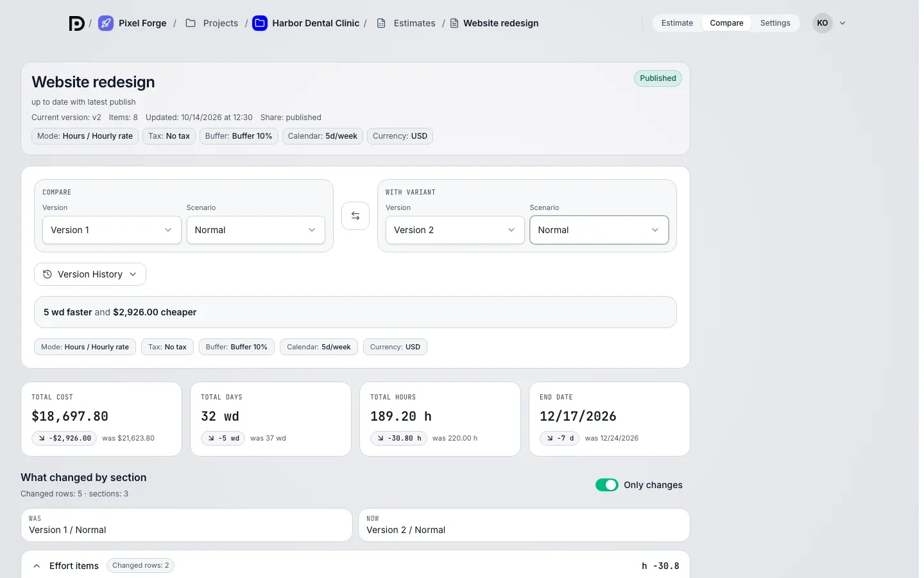The image size is (924, 578).
Task: Click the down-arrow icon in the -5 wd badge
Action: coord(211,438)
